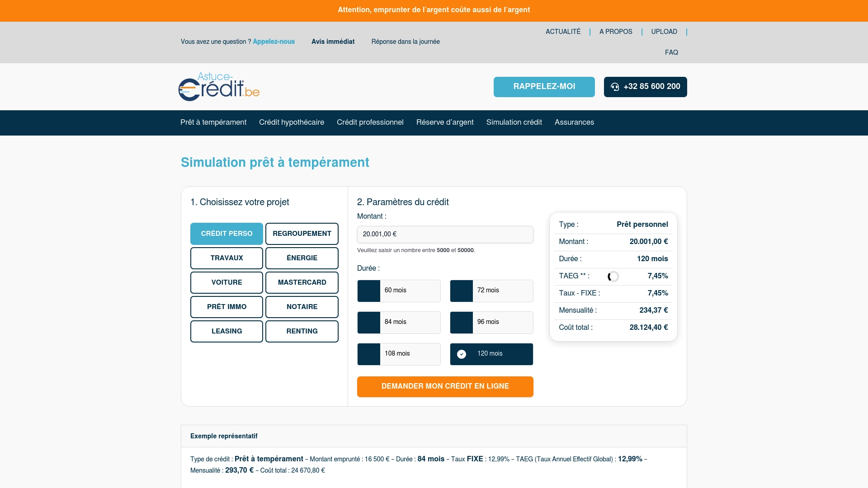This screenshot has height=488, width=868.
Task: Expand the Réserve d'argent menu
Action: click(444, 122)
